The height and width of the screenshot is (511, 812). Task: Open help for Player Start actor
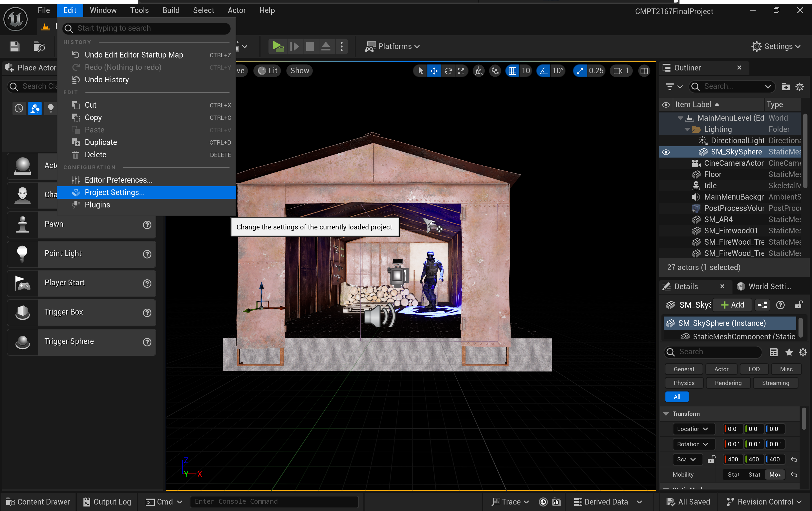147,283
